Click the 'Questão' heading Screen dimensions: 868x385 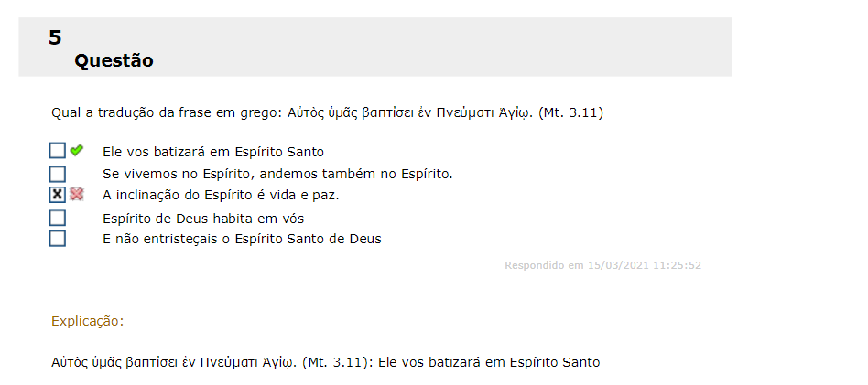point(114,61)
